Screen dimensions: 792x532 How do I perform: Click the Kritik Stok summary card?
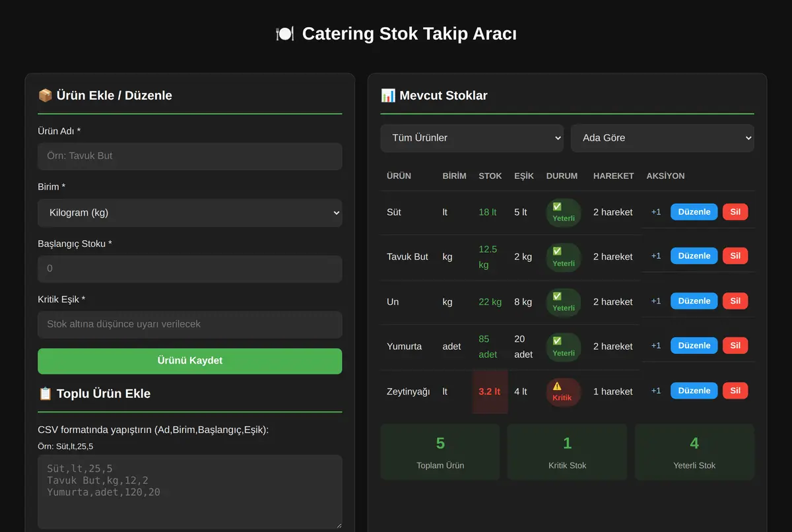pos(567,452)
